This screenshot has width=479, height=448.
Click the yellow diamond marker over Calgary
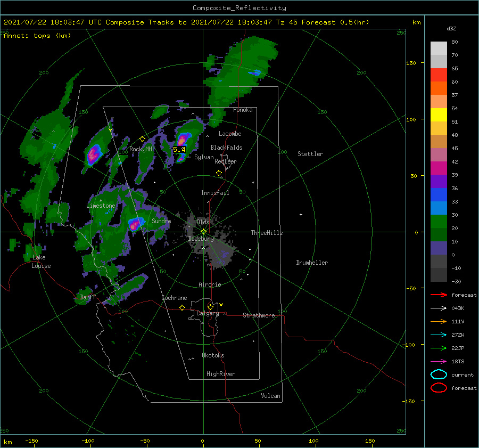point(210,307)
